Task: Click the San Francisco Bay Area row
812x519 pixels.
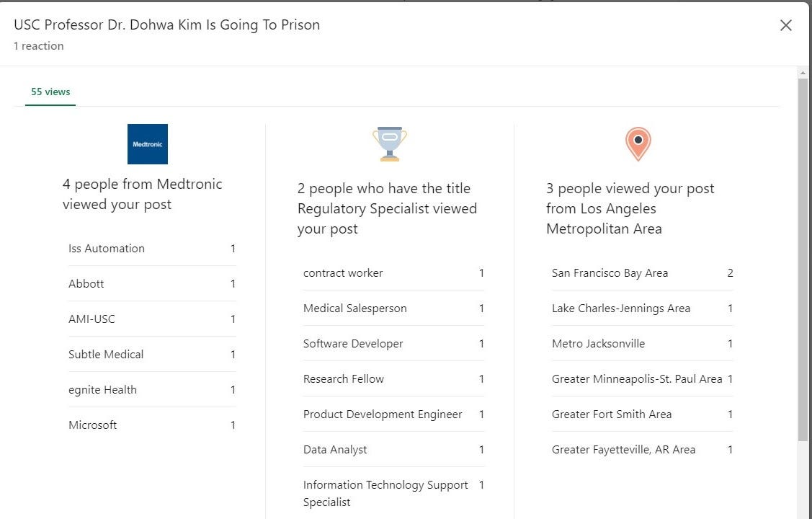Action: [x=643, y=273]
